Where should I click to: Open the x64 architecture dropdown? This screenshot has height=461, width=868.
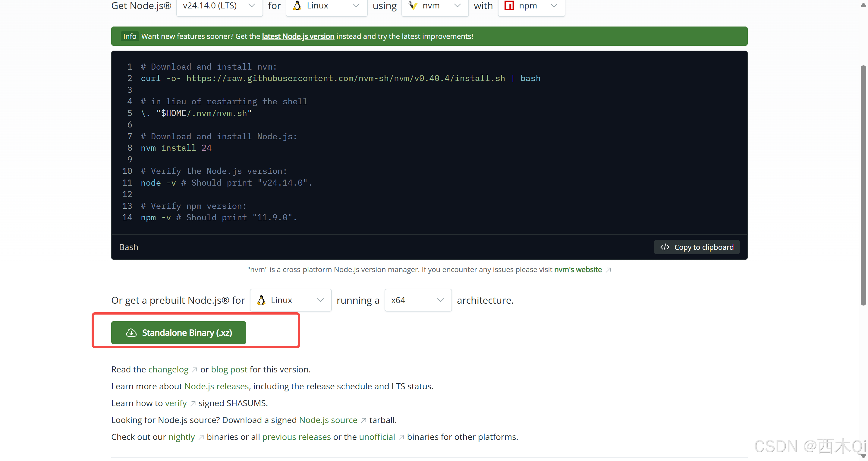418,300
